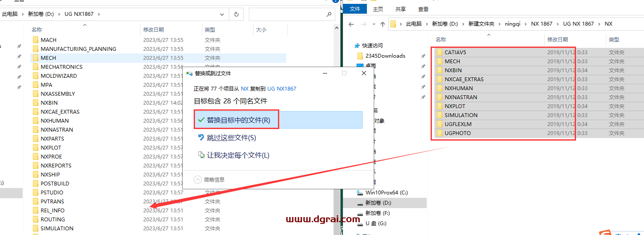This screenshot has width=644, height=235.
Task: Click the refresh button in left Explorer window
Action: pos(236,14)
